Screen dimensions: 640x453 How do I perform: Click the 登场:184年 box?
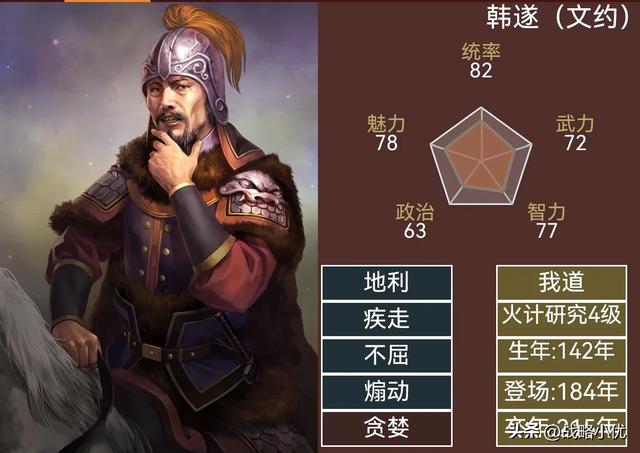coord(562,392)
